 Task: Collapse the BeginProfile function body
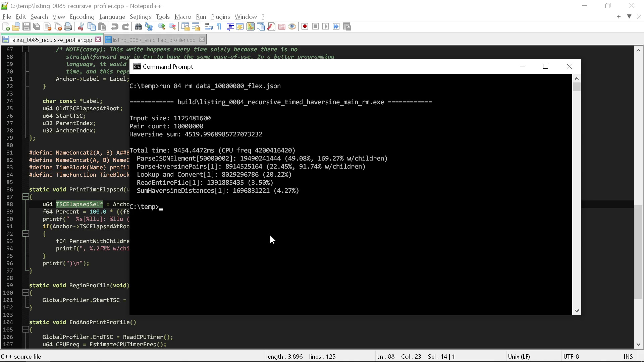26,293
